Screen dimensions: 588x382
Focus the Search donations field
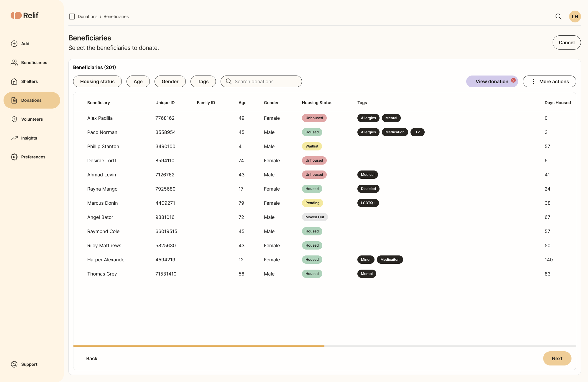[x=261, y=81]
